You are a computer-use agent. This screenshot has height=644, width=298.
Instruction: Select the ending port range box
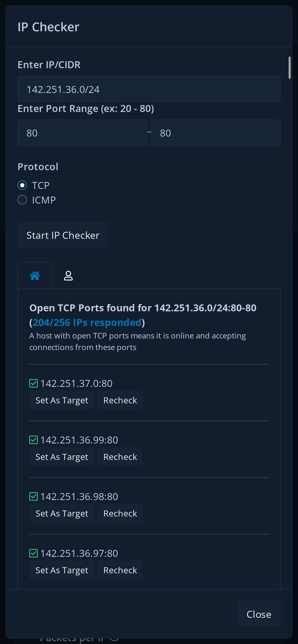pos(215,133)
